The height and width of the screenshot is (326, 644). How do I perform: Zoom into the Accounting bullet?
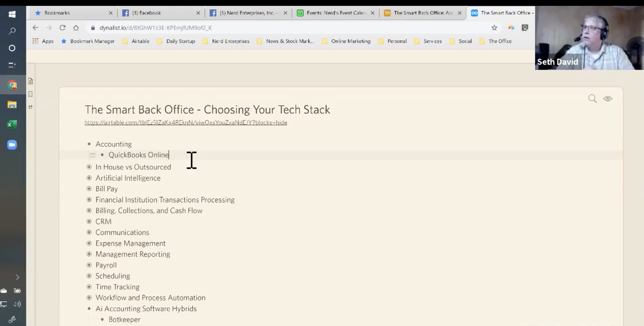[89, 144]
